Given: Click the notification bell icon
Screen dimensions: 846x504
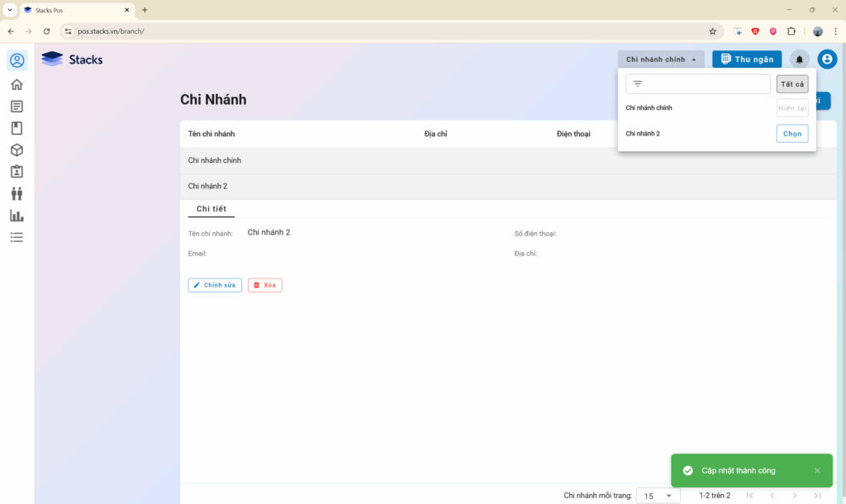Looking at the screenshot, I should pos(799,59).
